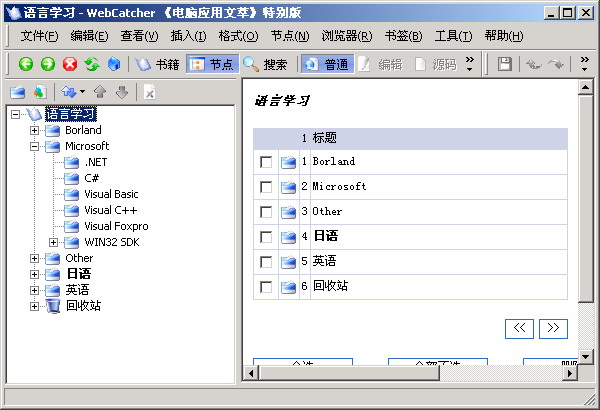This screenshot has height=410, width=600.
Task: Collapse the Microsoft tree node
Action: tap(34, 146)
